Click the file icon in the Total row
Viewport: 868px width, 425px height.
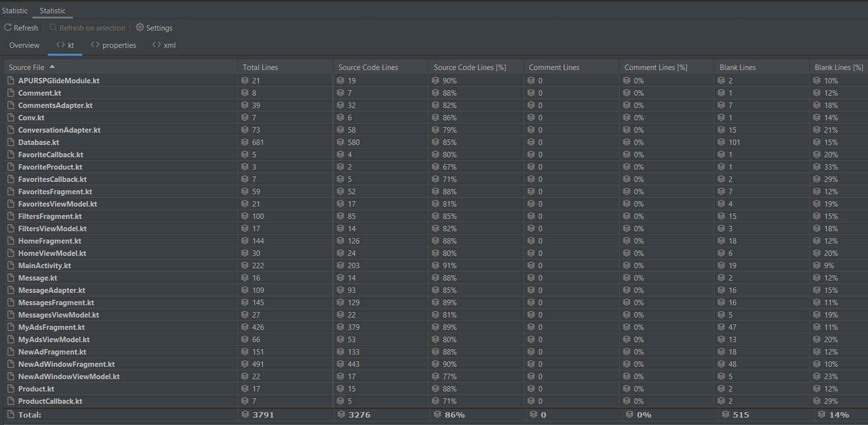[x=11, y=415]
